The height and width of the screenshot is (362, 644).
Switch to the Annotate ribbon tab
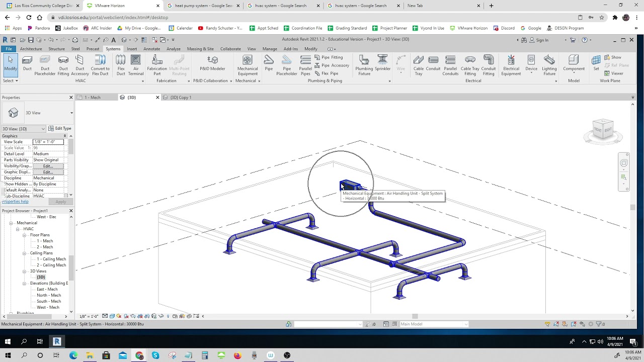151,49
